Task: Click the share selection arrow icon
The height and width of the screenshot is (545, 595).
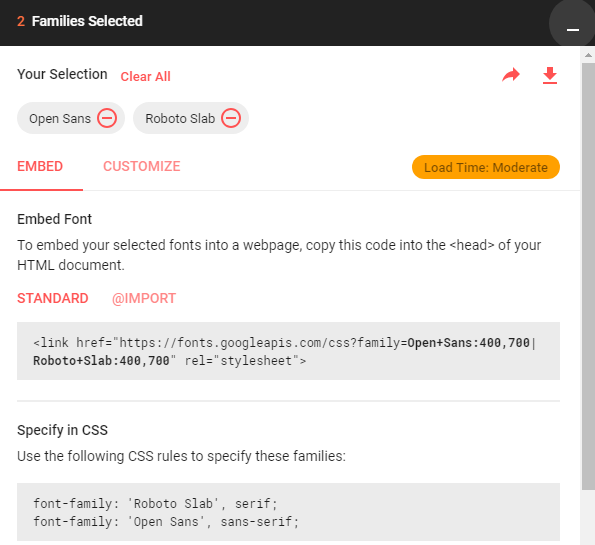Action: tap(511, 75)
